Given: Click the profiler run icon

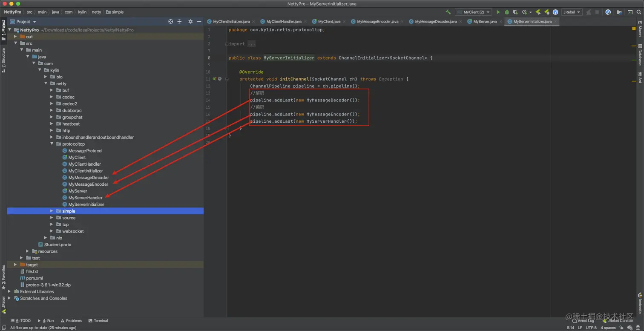Looking at the screenshot, I should [x=525, y=12].
